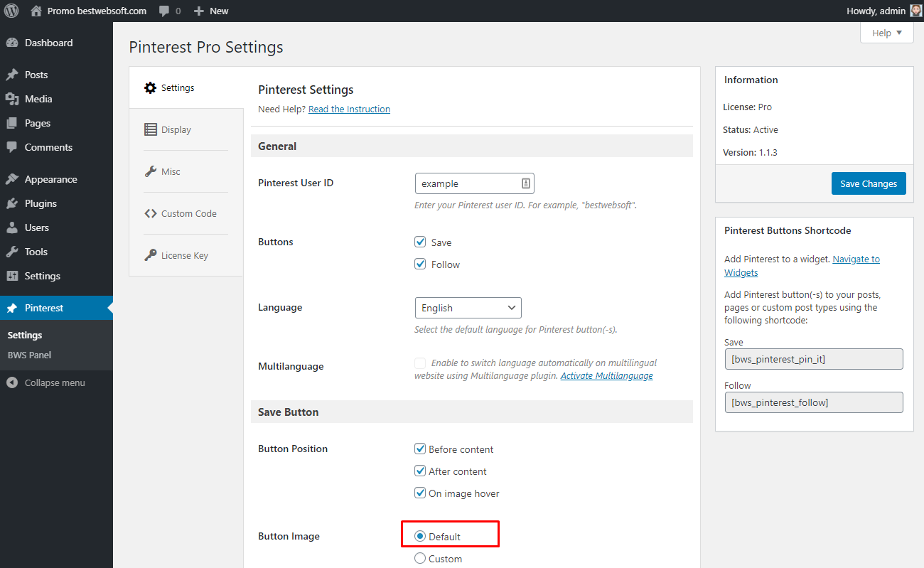The height and width of the screenshot is (568, 924).
Task: Uncheck On image hover position
Action: [420, 493]
